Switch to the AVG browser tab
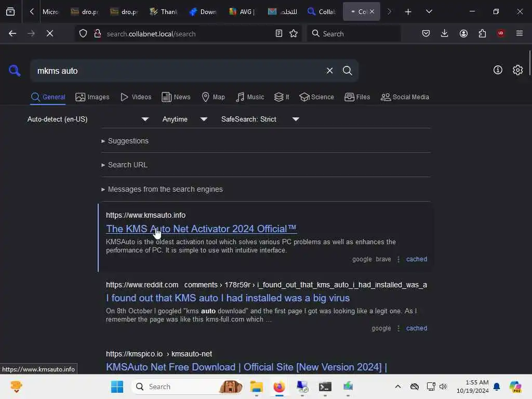 (x=242, y=12)
